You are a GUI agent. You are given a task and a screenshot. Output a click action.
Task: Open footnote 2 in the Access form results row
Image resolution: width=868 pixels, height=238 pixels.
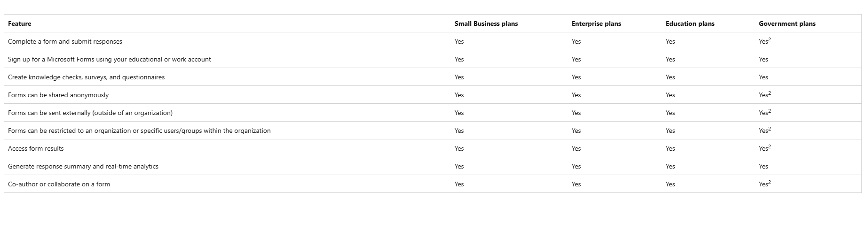pyautogui.click(x=770, y=147)
